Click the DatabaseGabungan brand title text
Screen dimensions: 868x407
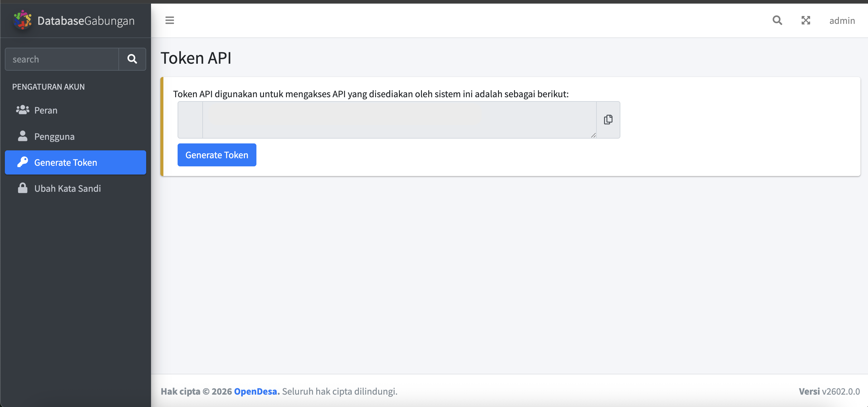point(86,21)
